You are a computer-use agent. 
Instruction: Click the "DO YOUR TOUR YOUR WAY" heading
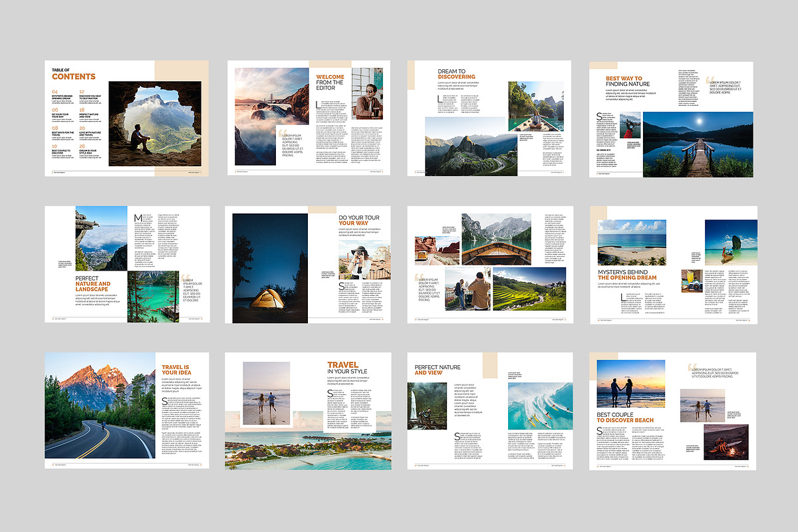[x=359, y=221]
